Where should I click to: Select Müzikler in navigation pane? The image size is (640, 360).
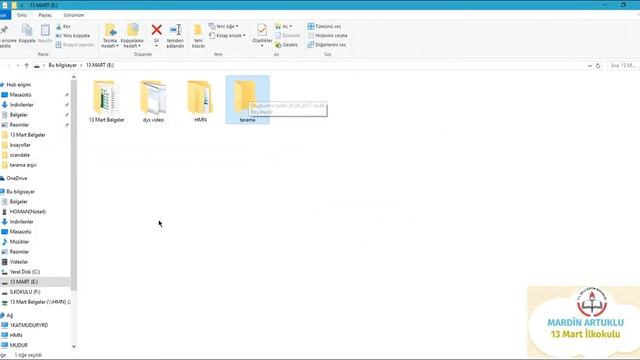19,242
